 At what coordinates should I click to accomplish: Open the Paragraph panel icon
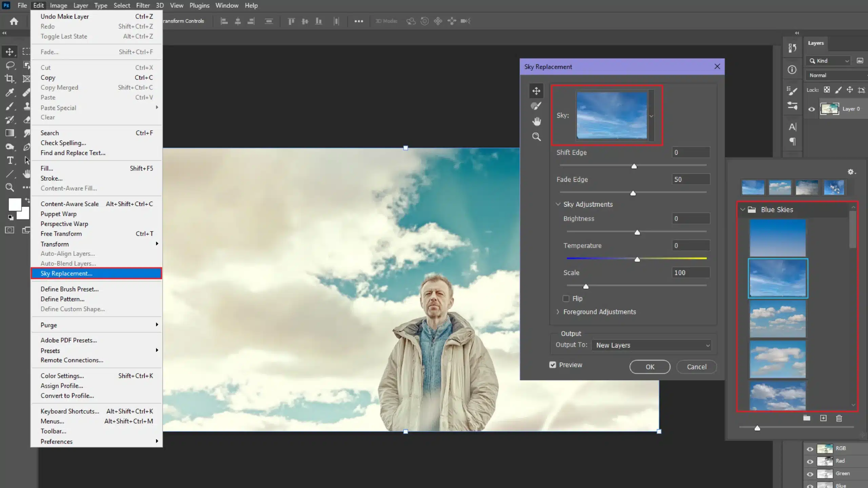click(792, 141)
